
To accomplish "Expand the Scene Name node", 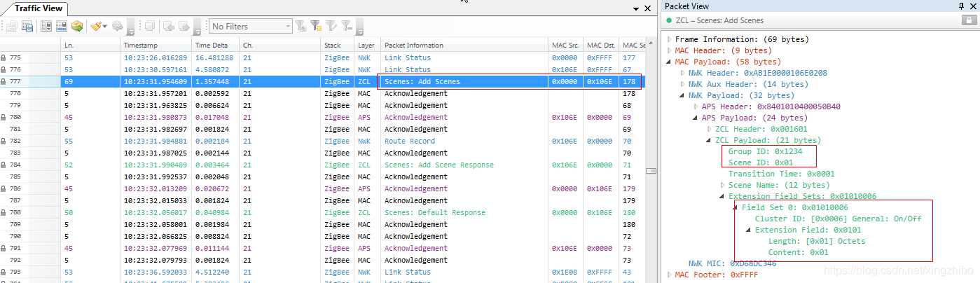I will click(x=723, y=185).
